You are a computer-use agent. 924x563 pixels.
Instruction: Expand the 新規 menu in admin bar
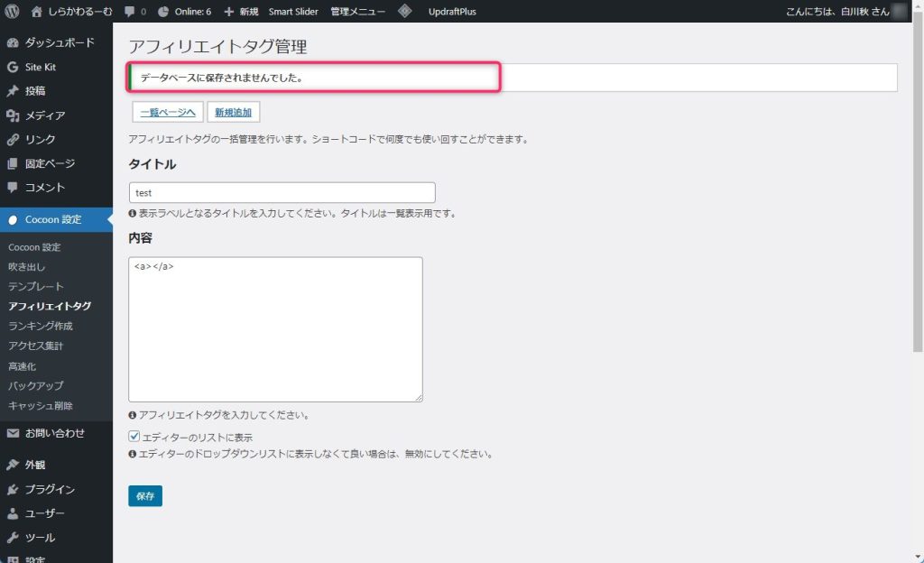pyautogui.click(x=242, y=12)
